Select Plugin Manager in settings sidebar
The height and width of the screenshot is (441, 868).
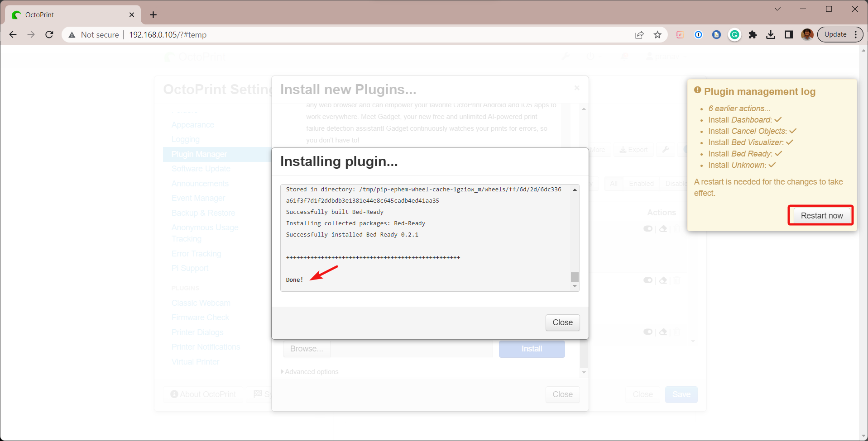click(217, 154)
